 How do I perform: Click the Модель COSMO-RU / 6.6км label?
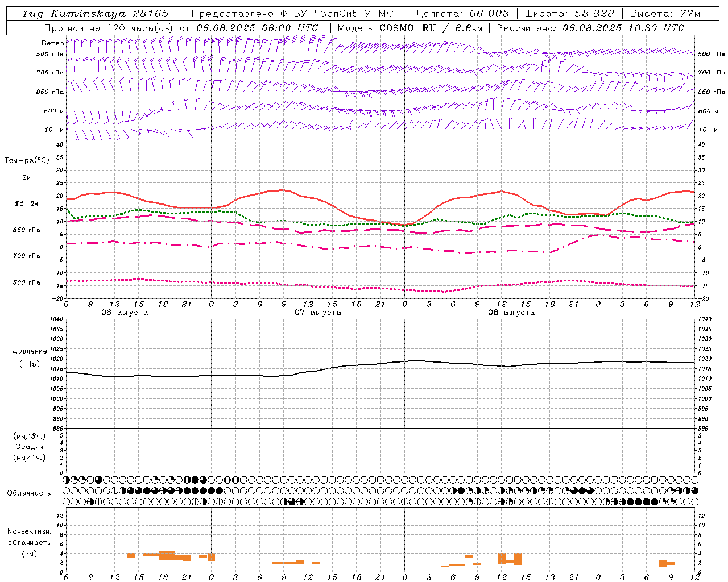pos(410,28)
